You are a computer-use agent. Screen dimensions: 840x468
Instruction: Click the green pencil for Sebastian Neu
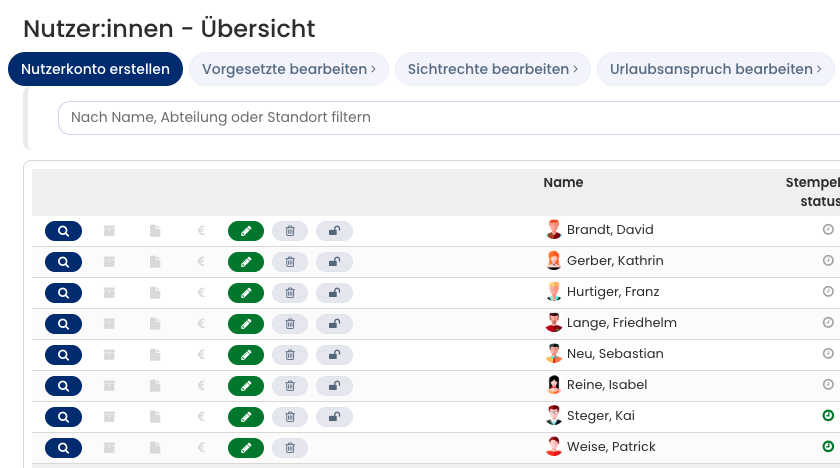pos(246,355)
